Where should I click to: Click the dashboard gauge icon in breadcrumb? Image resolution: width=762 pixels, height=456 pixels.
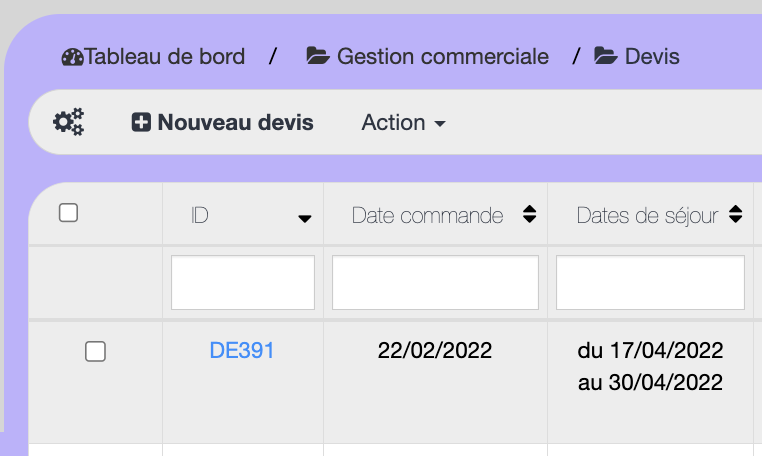point(72,57)
